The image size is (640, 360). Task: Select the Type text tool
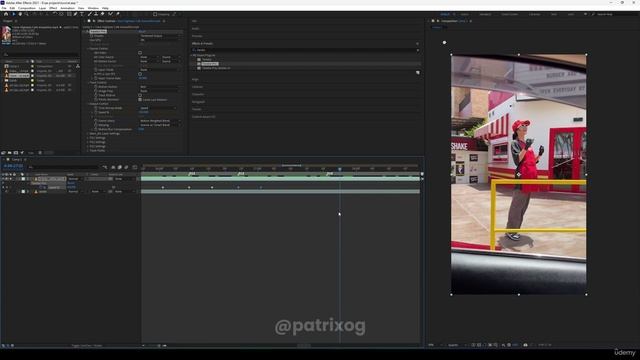[x=82, y=14]
